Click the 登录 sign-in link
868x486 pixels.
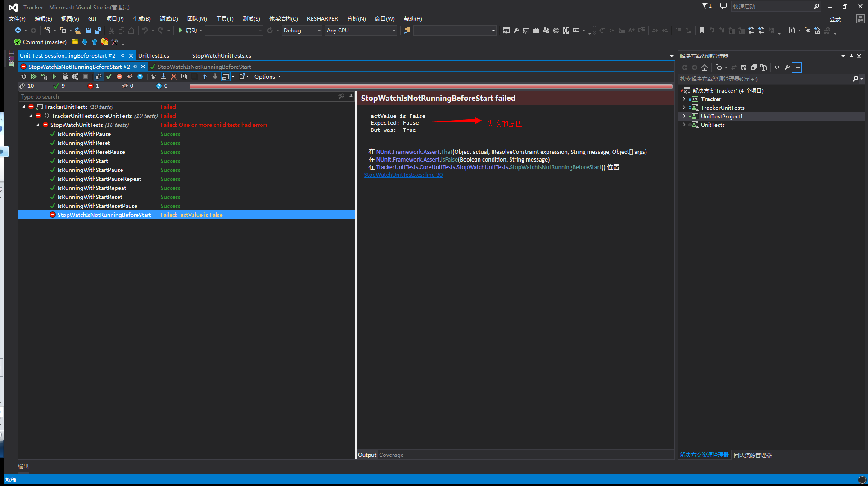[835, 19]
